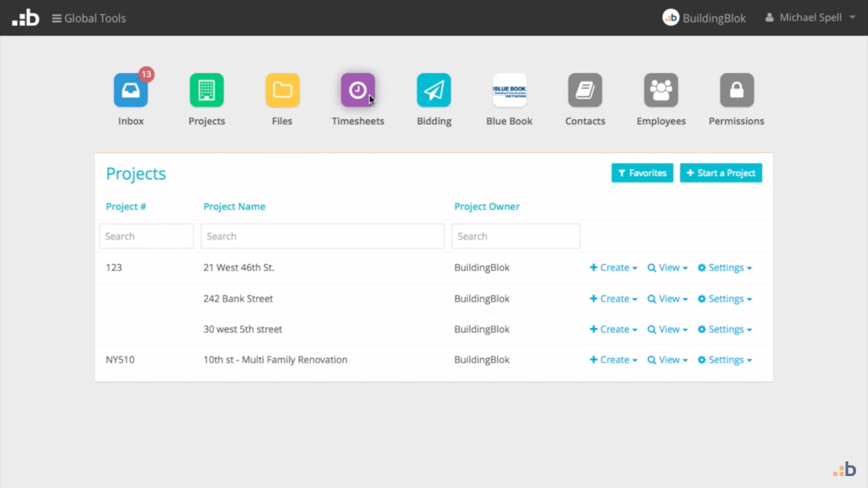Open the Blue Book network
The height and width of the screenshot is (488, 868).
(x=509, y=90)
